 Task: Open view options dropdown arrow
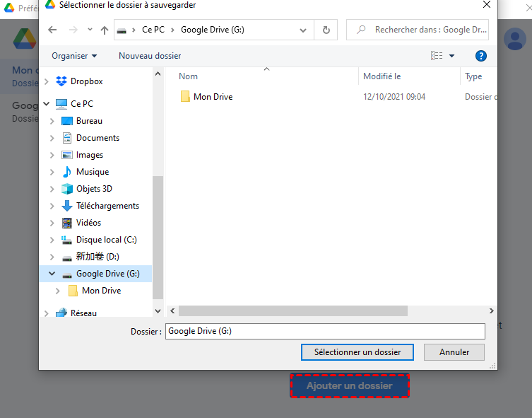(451, 56)
